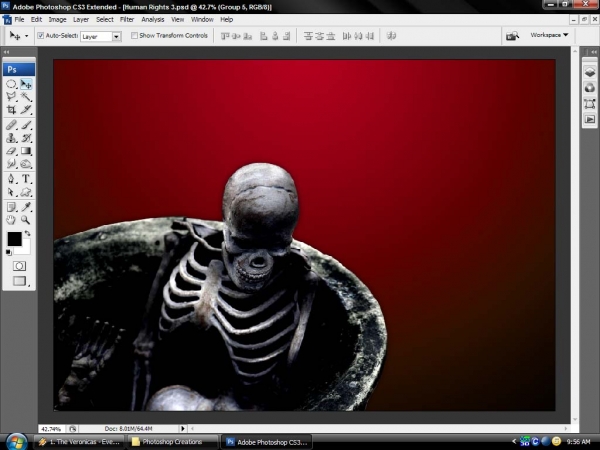Toggle Quick Mask mode
Viewport: 600px width, 450px height.
[x=19, y=266]
